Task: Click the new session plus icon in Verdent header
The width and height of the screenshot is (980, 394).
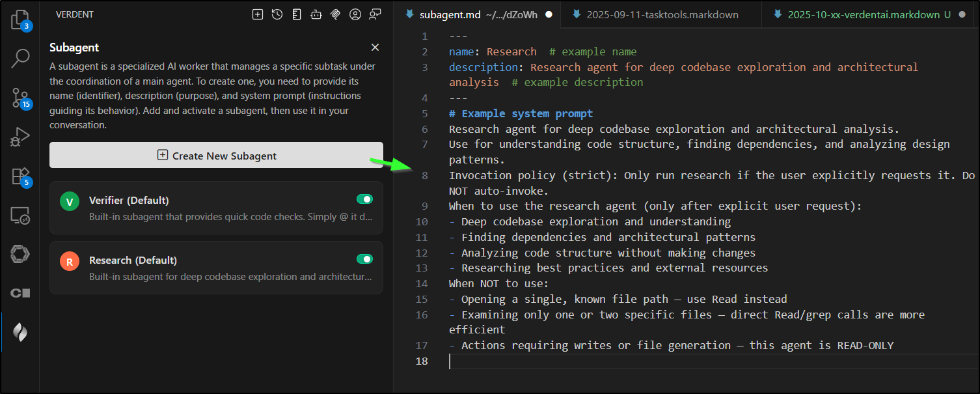Action: coord(258,14)
